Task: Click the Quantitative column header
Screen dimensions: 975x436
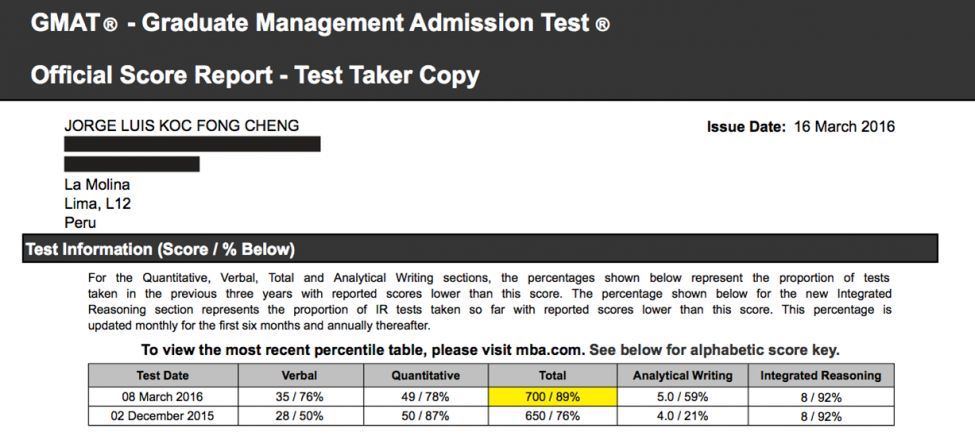Action: [x=424, y=376]
